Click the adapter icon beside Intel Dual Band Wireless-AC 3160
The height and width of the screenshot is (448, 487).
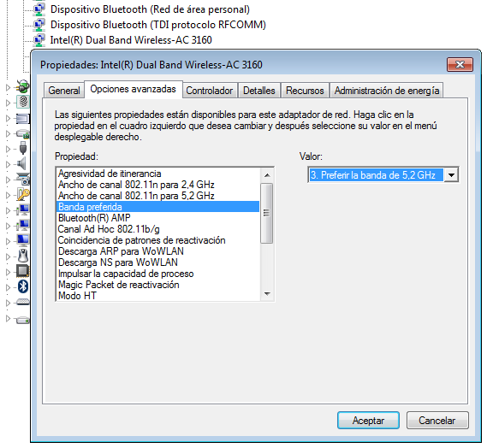tap(39, 40)
